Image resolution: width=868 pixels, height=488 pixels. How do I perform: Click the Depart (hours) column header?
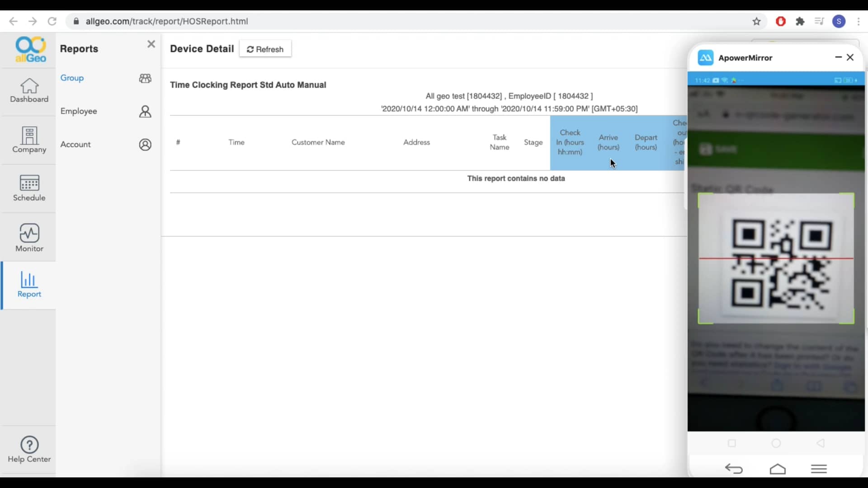[x=646, y=142]
